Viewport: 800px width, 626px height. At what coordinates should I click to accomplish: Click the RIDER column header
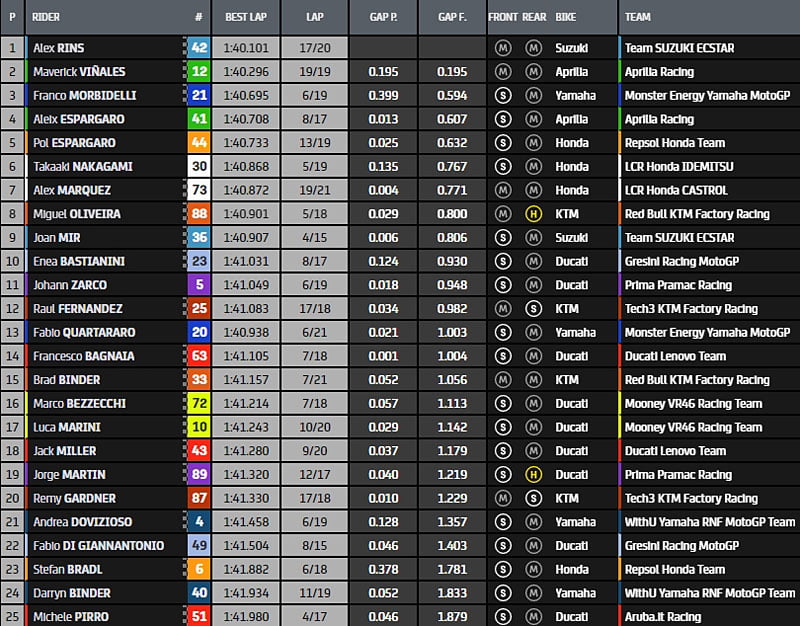[46, 17]
